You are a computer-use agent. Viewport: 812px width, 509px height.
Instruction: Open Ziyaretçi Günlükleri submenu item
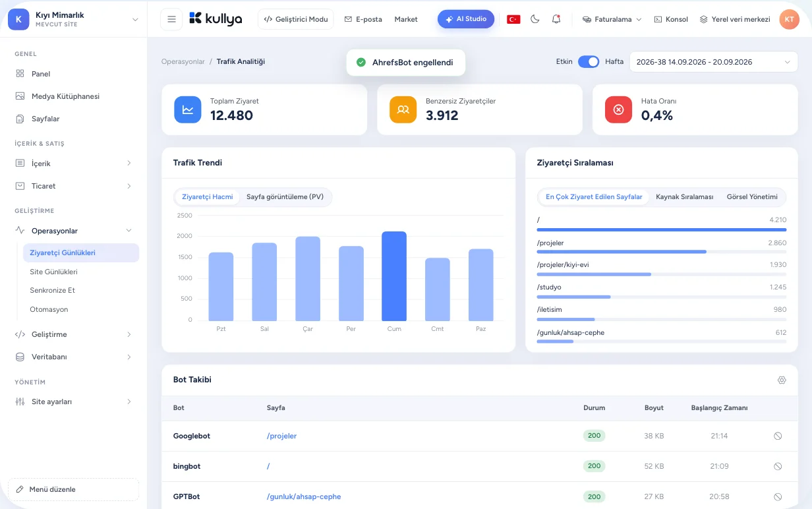coord(81,253)
